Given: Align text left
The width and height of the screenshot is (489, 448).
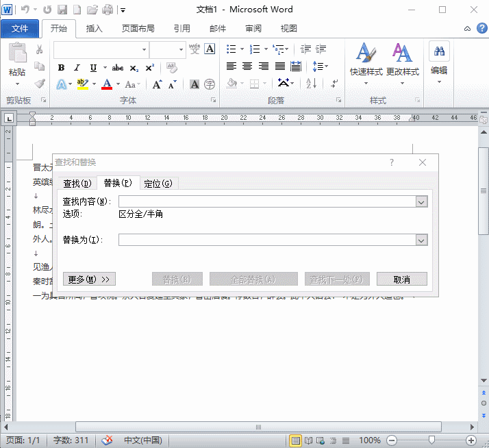Looking at the screenshot, I should tap(231, 66).
